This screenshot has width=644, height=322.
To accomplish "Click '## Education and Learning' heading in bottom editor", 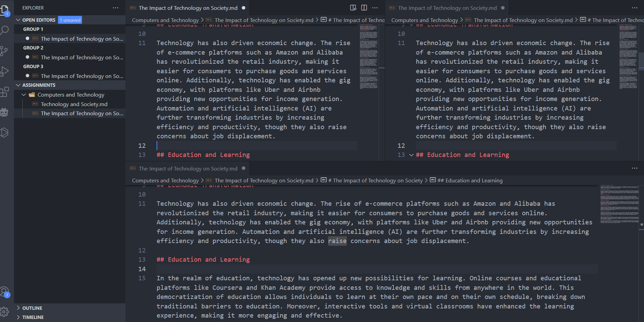I will [203, 260].
